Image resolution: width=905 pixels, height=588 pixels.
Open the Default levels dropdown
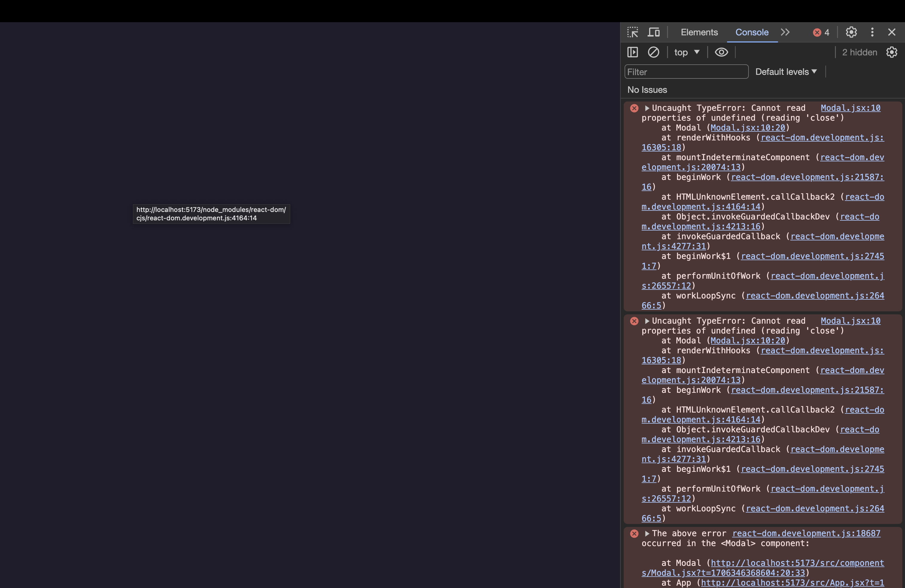[786, 72]
